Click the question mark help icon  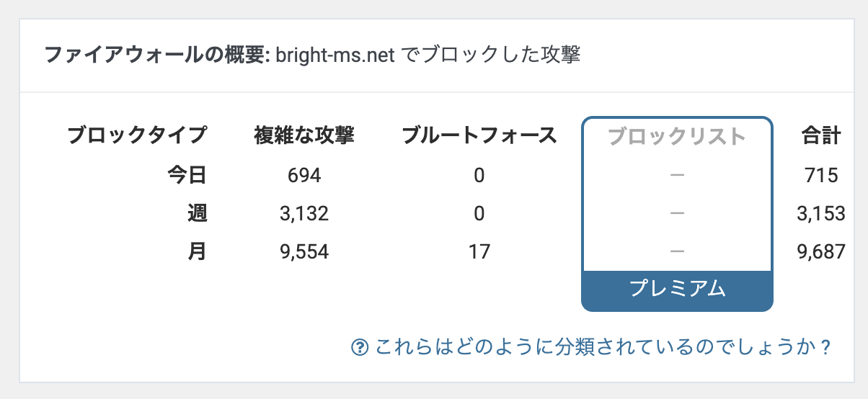(x=360, y=348)
